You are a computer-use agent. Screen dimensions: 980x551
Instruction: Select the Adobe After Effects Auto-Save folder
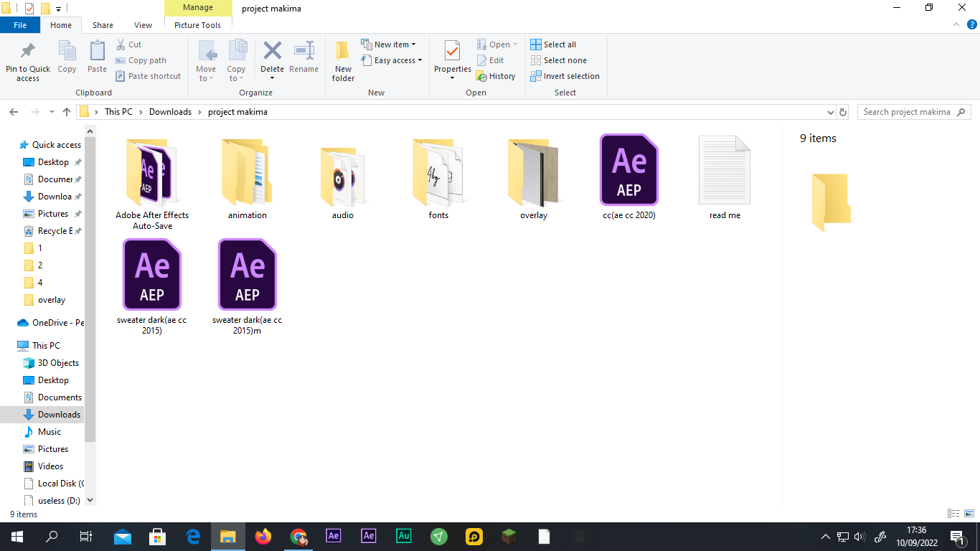(x=152, y=183)
